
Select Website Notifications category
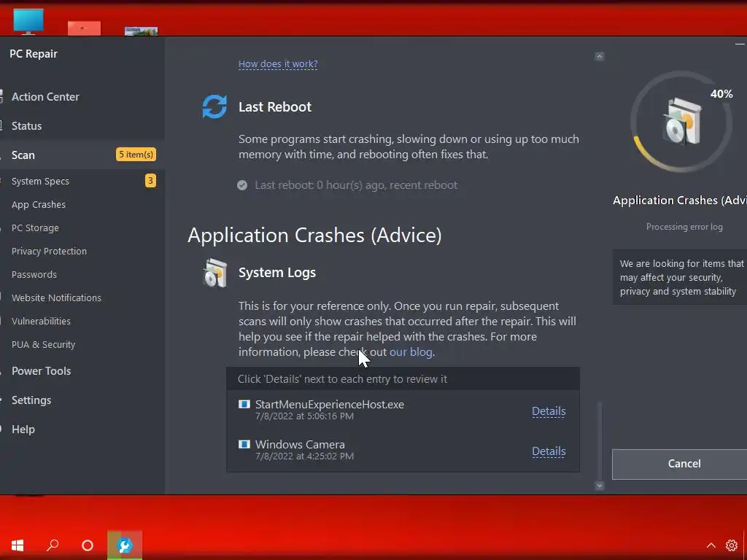pyautogui.click(x=56, y=297)
